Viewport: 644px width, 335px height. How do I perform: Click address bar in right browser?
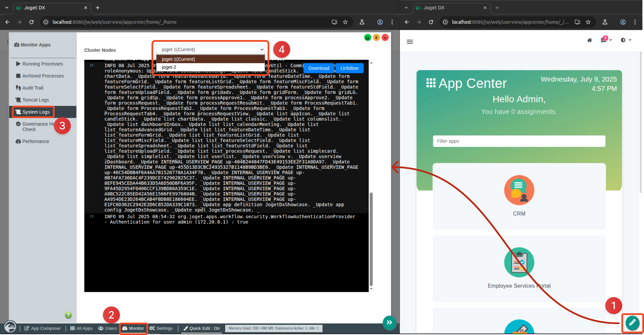tap(510, 22)
